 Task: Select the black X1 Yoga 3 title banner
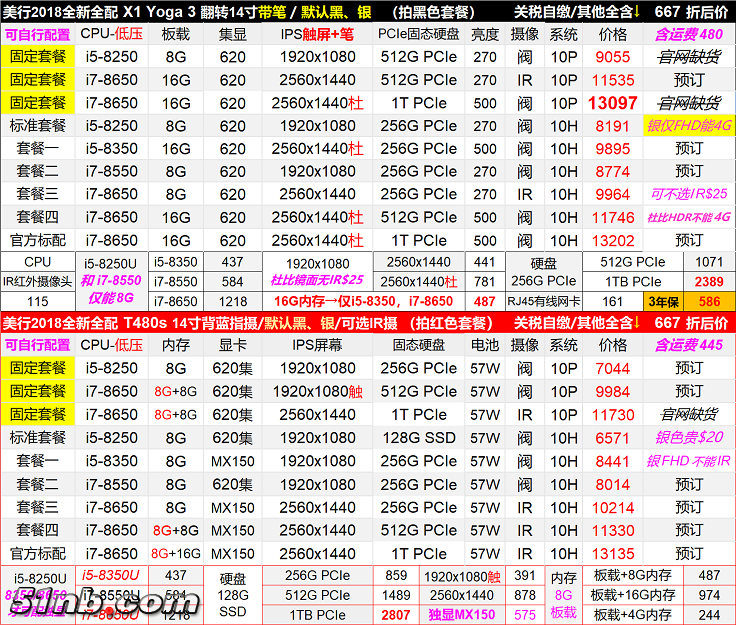(368, 11)
